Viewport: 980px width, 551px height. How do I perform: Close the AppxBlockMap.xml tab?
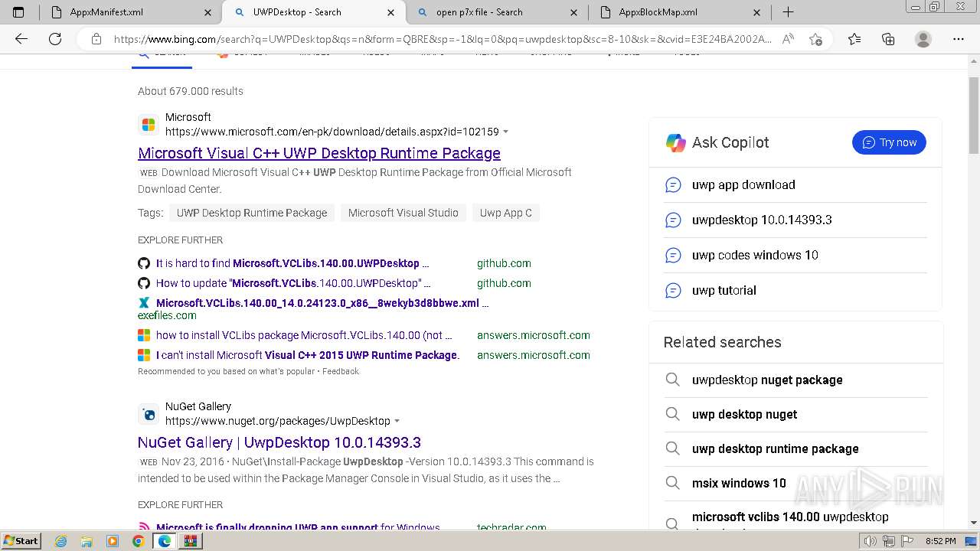point(756,12)
